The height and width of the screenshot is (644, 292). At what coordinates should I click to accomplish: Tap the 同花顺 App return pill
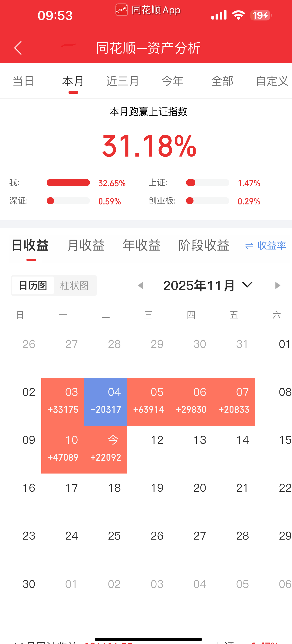pyautogui.click(x=148, y=10)
